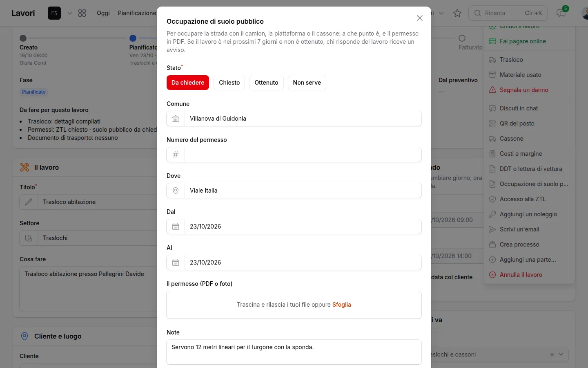Open Occupazione di suolo p... entry
Image resolution: width=588 pixels, height=368 pixels.
point(529,184)
